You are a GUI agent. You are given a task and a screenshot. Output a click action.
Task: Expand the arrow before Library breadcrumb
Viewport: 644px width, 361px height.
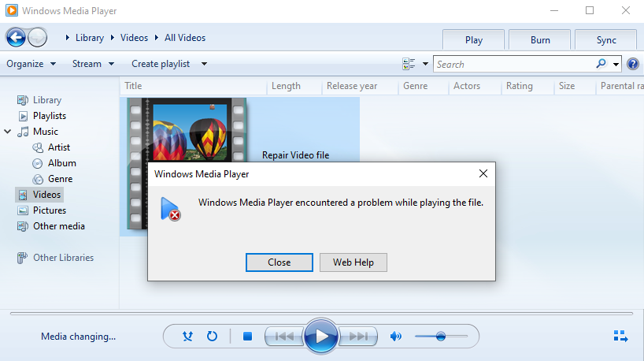tap(68, 38)
